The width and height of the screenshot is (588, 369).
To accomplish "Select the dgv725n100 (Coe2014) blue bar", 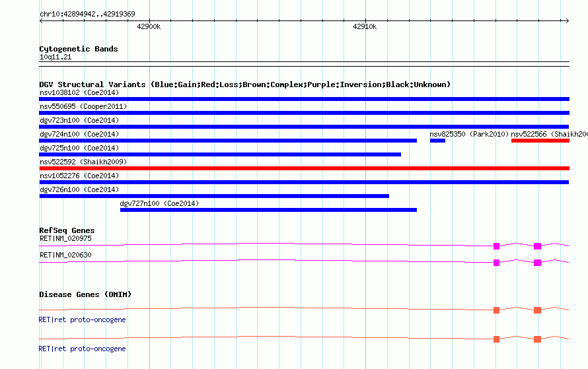I will pyautogui.click(x=220, y=154).
